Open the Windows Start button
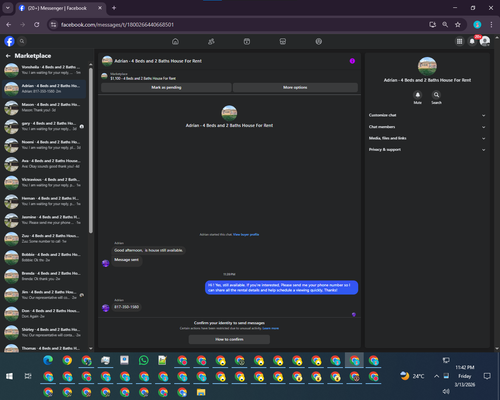Viewport: 500px width, 400px height. pos(9,376)
